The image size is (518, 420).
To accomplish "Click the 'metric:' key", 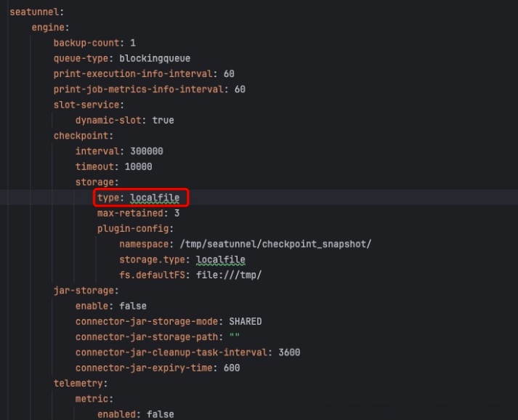I will tap(94, 399).
